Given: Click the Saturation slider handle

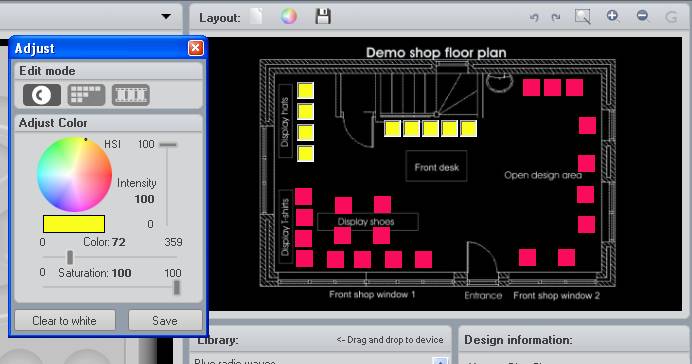Looking at the screenshot, I should 177,288.
